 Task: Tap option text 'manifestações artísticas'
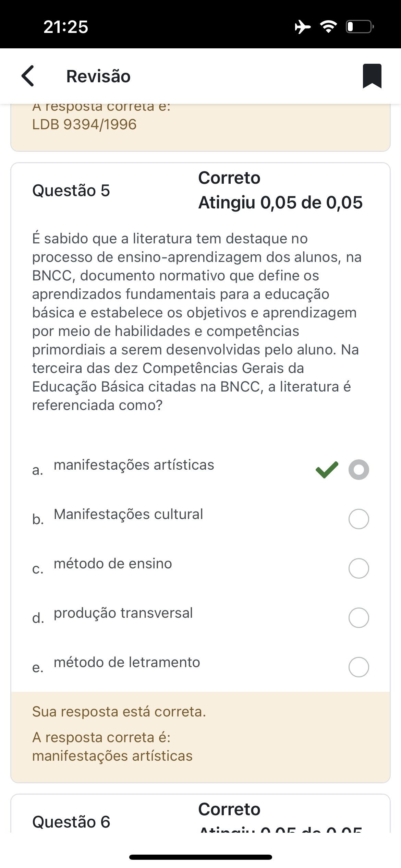(134, 465)
